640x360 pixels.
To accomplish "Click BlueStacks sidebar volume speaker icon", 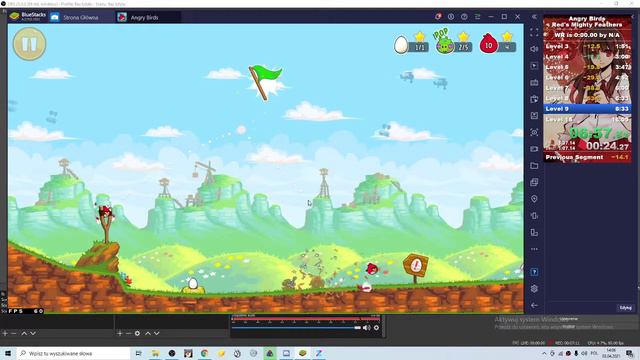I will click(x=534, y=49).
